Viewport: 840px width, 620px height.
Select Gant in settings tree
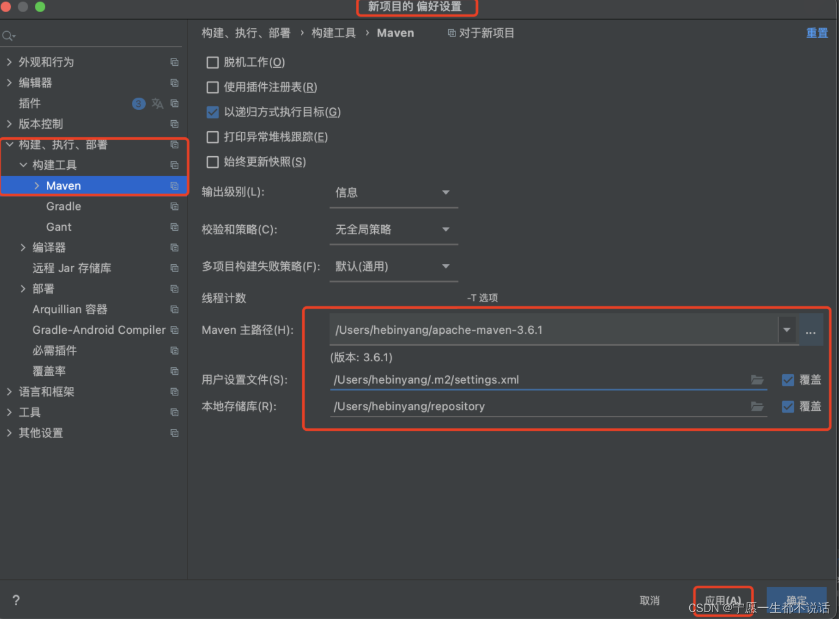(x=59, y=227)
